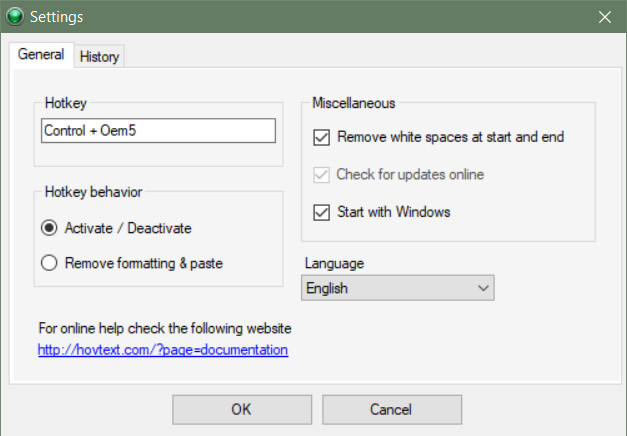Screen dimensions: 627x436
Task: Confirm settings with the OK button
Action: 242,410
